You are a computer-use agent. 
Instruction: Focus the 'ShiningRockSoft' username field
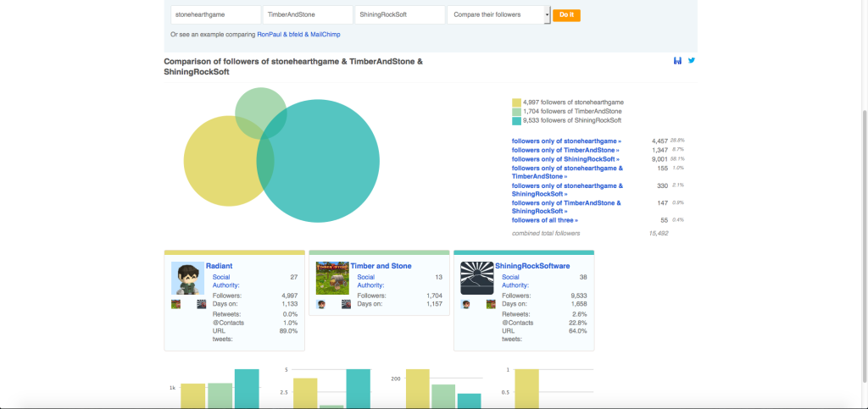click(400, 15)
